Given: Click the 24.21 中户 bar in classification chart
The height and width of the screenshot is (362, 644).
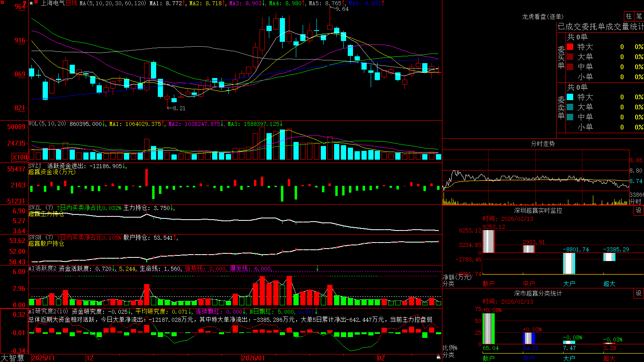Looking at the screenshot, I should point(528,338).
